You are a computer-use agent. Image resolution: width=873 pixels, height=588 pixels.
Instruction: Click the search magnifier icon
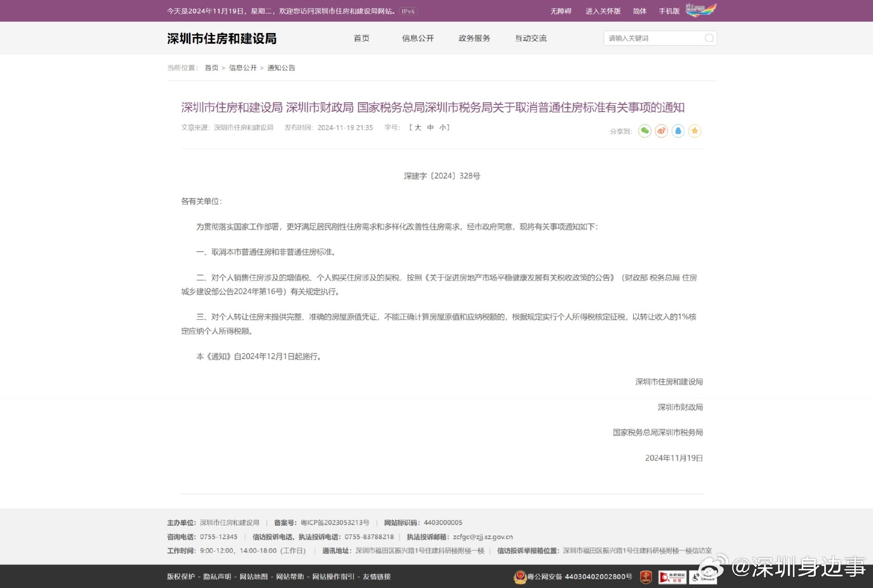point(709,38)
